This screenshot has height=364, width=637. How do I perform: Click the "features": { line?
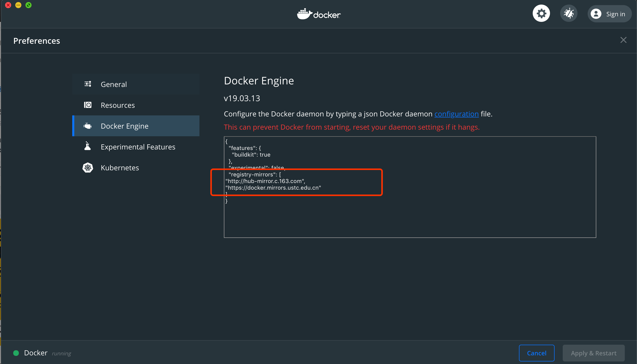point(245,148)
